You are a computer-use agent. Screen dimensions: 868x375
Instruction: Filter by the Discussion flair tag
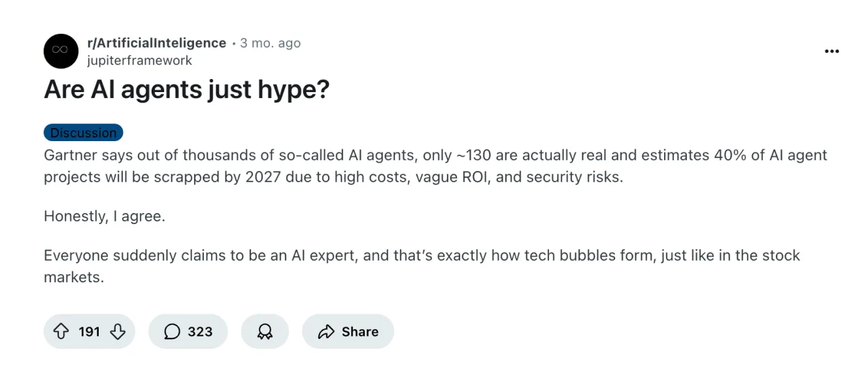tap(83, 133)
